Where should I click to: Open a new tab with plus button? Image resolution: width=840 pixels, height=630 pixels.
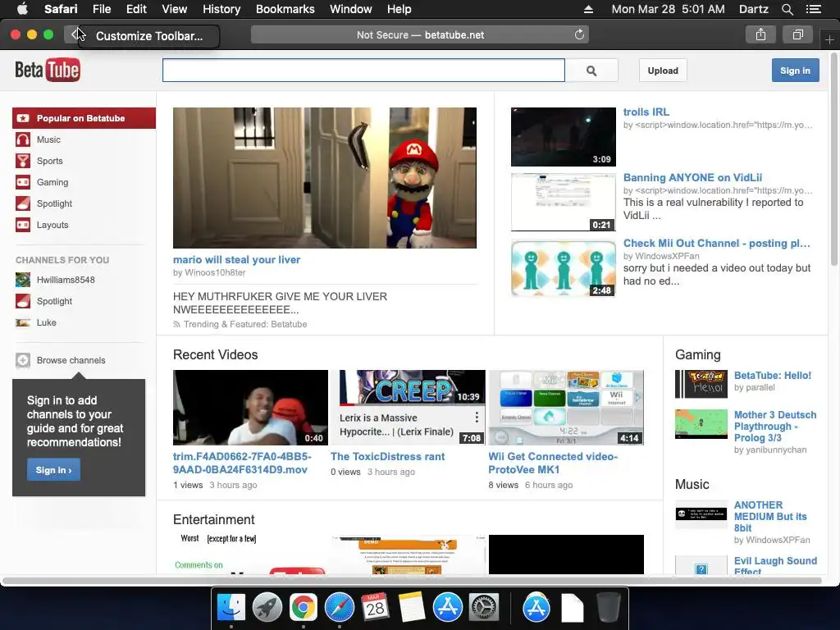tap(829, 39)
